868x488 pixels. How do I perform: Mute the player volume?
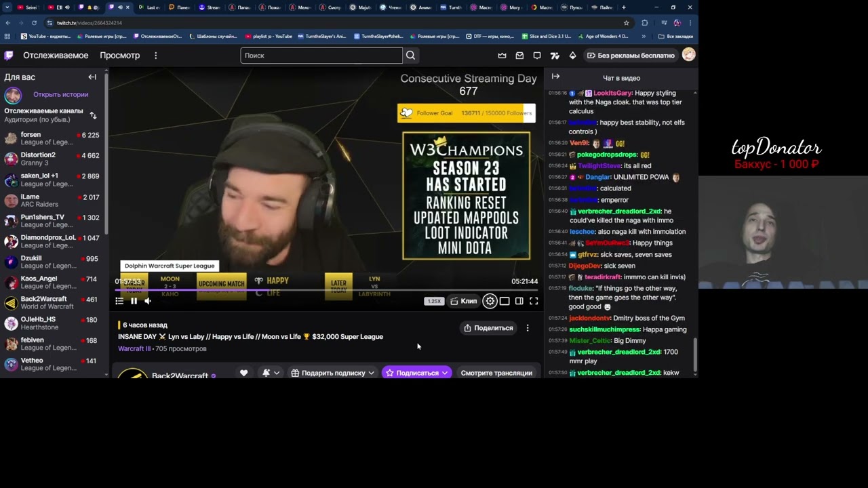[148, 301]
